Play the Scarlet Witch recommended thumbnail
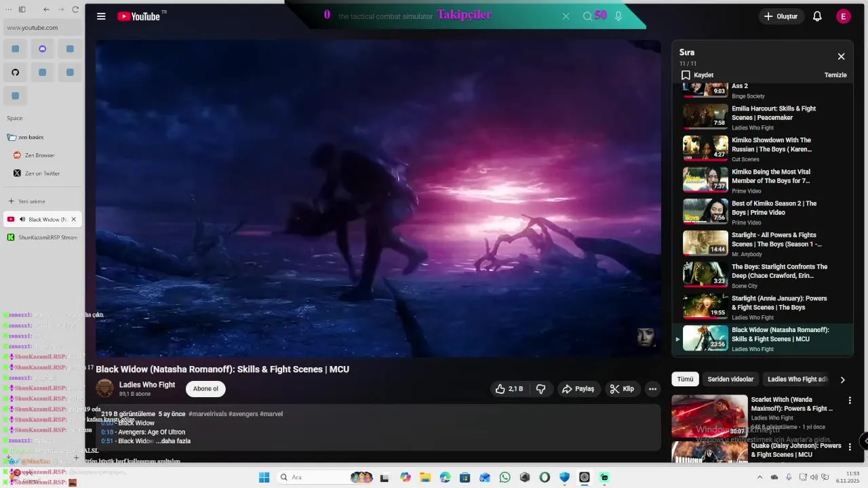Viewport: 868px width, 488px height. (x=709, y=416)
